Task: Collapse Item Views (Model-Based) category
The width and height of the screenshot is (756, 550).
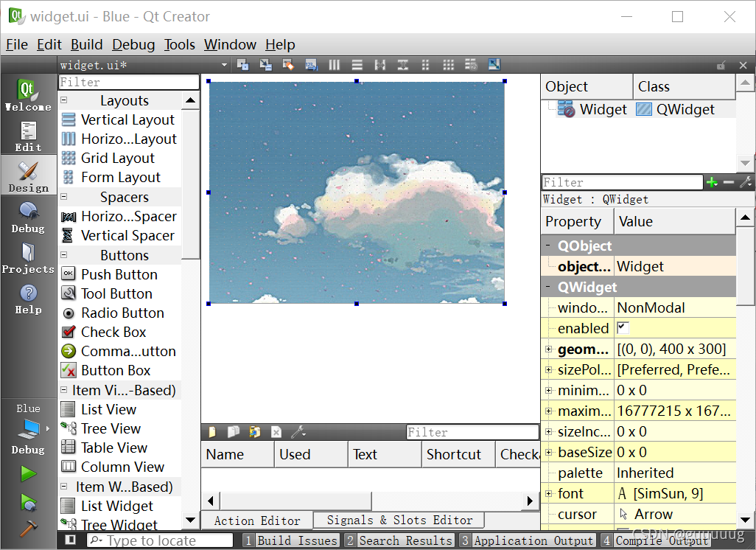Action: coord(63,390)
